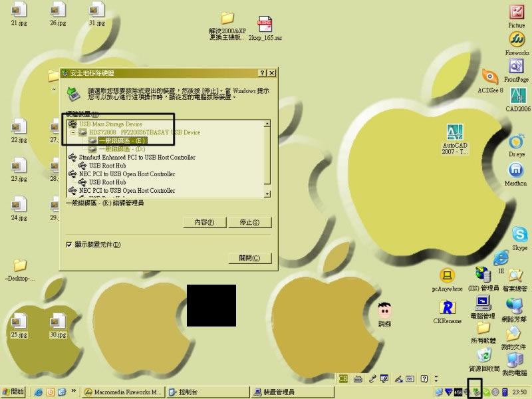This screenshot has width=532, height=399.
Task: Click the green checkmark tray icon
Action: [x=486, y=392]
